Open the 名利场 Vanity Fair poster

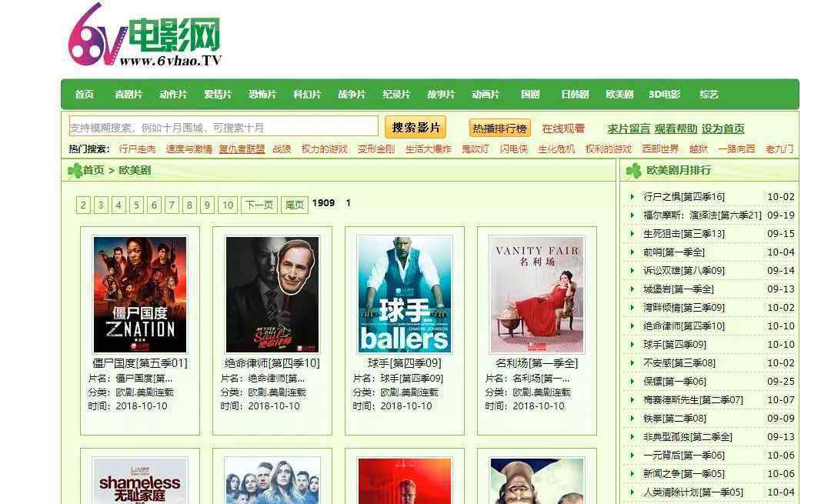(x=537, y=295)
